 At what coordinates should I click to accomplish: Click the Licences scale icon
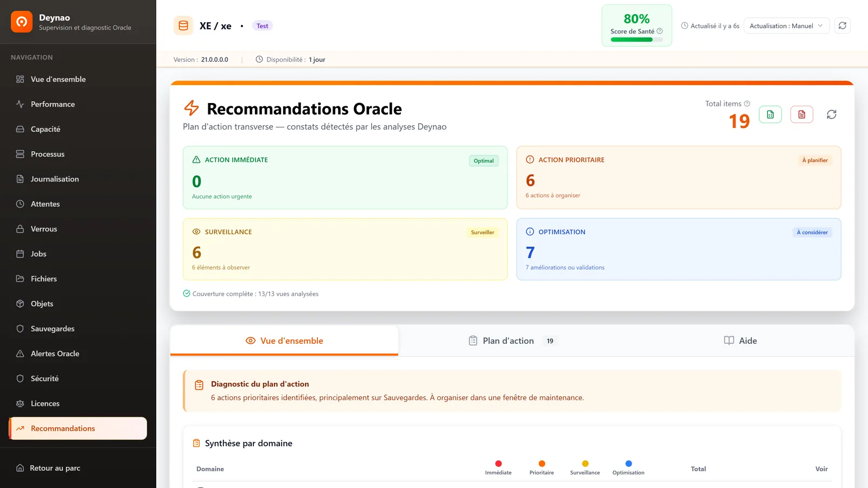coord(20,403)
